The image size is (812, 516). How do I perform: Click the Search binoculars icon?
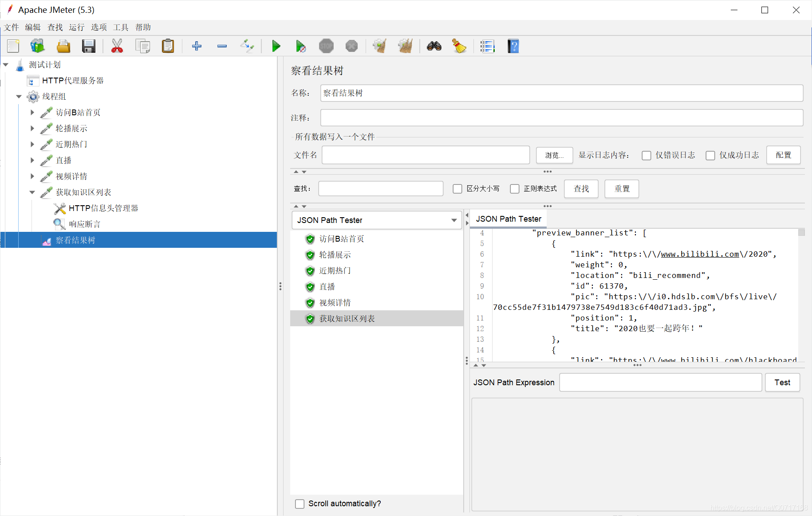pyautogui.click(x=434, y=46)
